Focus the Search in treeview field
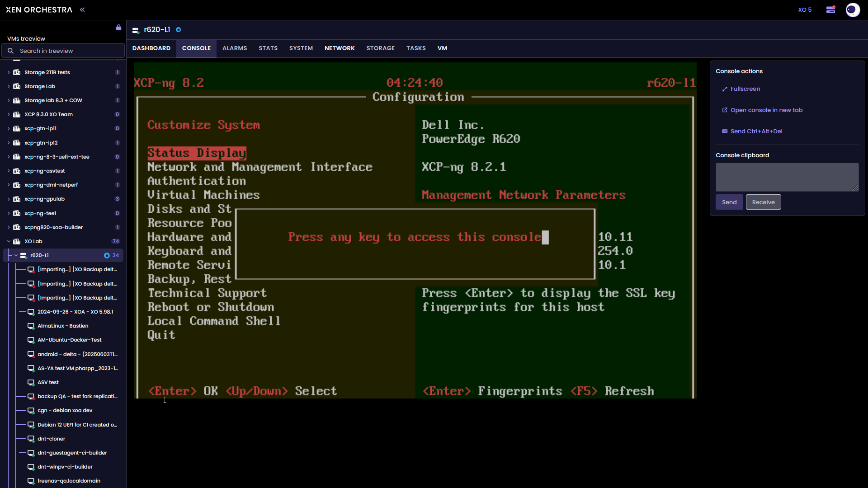Screen dimensions: 868x488 coord(63,51)
